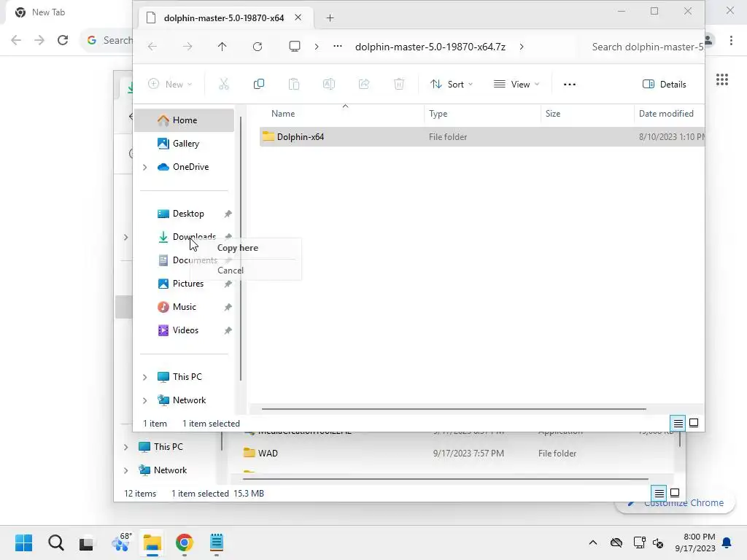Close the dolphin-master-5.0-19870-x64 tab
747x560 pixels.
pos(298,17)
